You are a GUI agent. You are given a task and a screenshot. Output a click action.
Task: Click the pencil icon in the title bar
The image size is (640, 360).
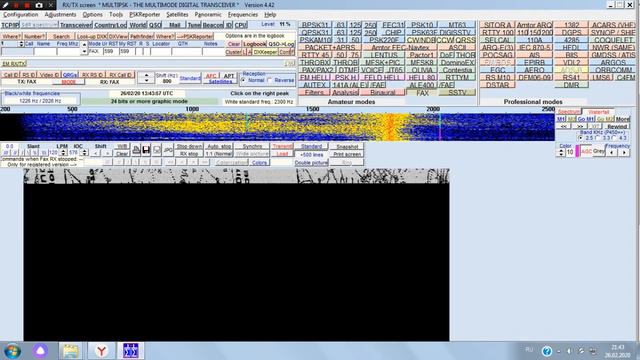click(5, 5)
